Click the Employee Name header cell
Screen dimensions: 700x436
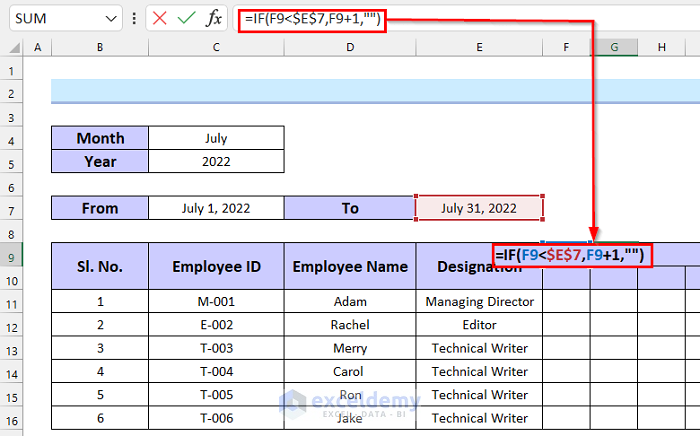pyautogui.click(x=350, y=266)
